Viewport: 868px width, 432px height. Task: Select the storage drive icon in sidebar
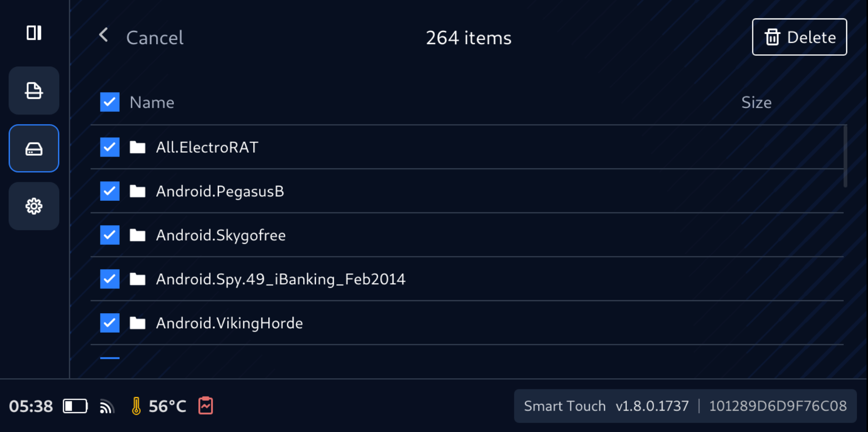pos(34,149)
